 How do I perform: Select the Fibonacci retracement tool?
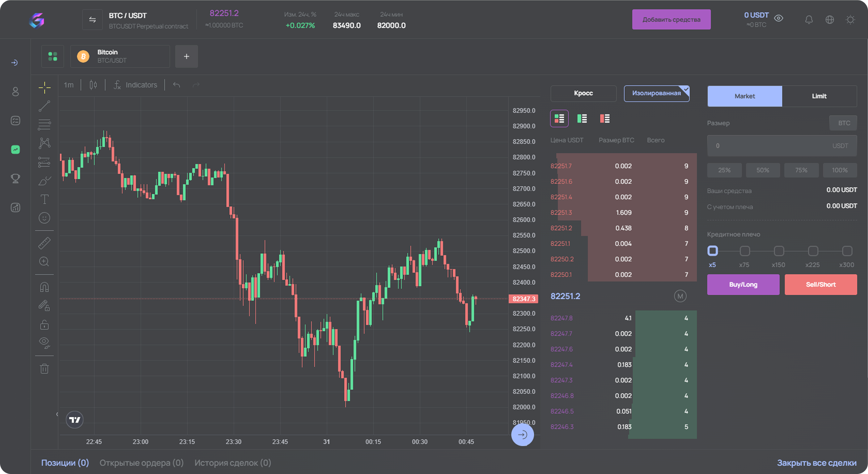pyautogui.click(x=44, y=125)
